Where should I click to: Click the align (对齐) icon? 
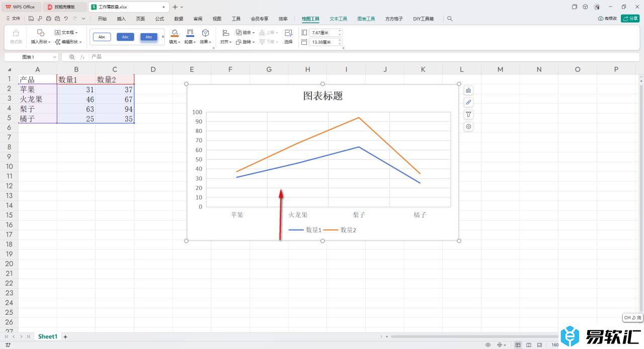click(226, 33)
